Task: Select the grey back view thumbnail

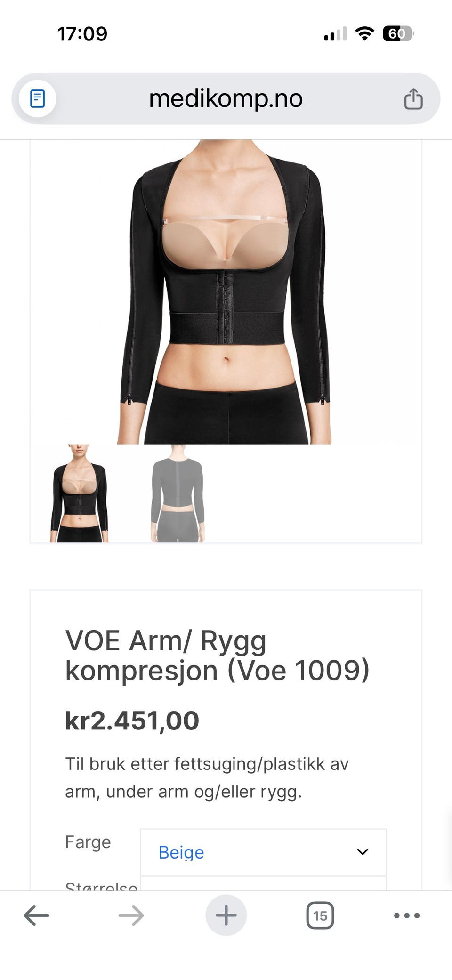Action: [178, 493]
